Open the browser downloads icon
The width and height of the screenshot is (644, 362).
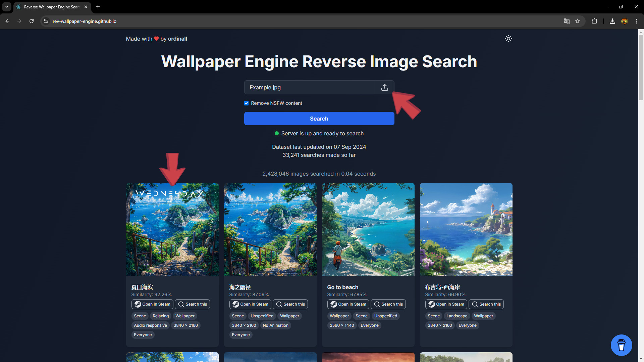click(612, 21)
